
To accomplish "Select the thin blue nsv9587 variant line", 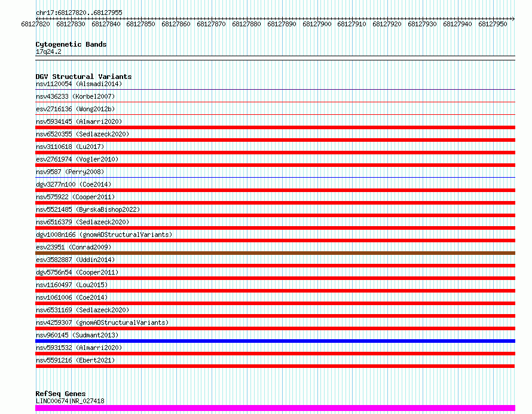I will pyautogui.click(x=275, y=177).
